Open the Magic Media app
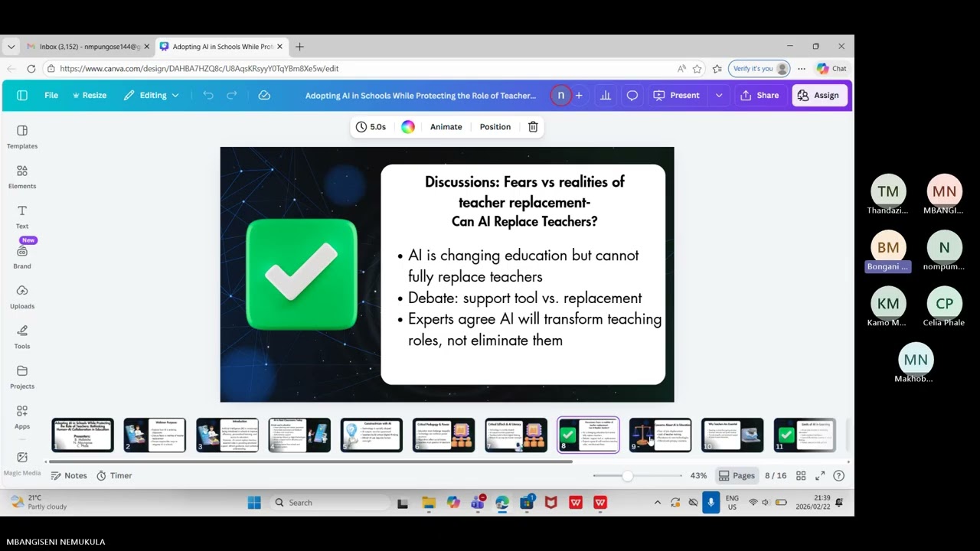980x551 pixels. [22, 463]
